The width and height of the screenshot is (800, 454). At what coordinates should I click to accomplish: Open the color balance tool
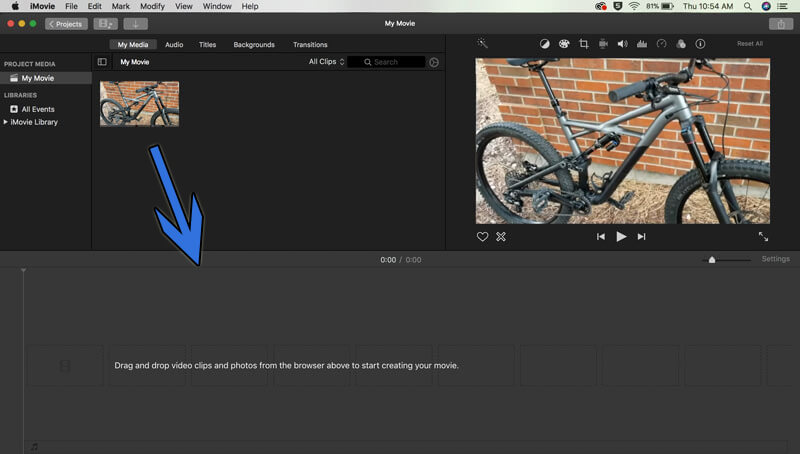click(x=544, y=44)
